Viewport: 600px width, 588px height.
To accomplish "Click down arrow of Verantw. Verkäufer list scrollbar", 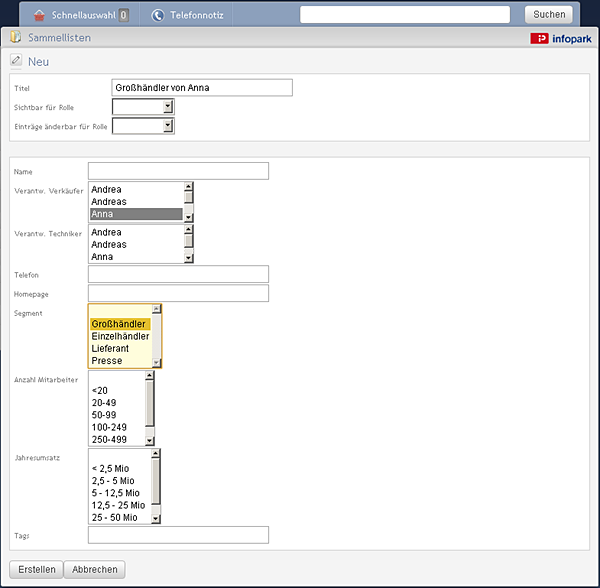I will 188,218.
